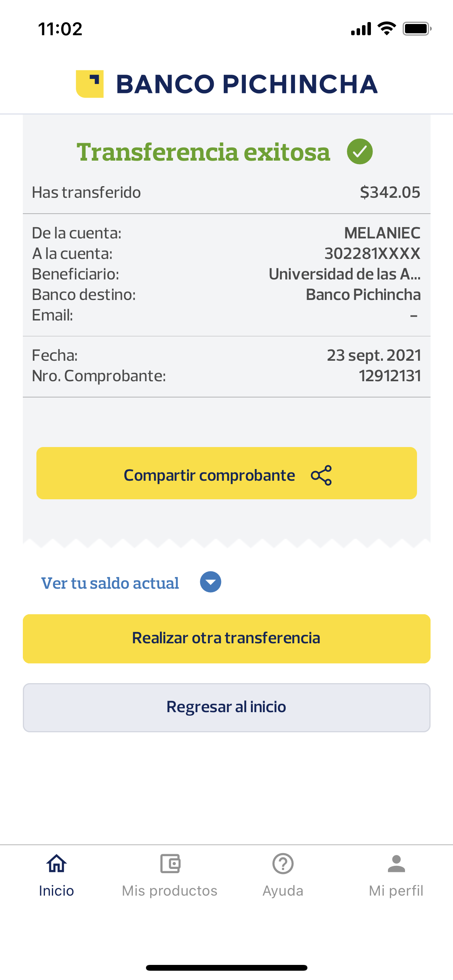The height and width of the screenshot is (980, 453).
Task: Tap the green success checkmark icon
Action: (360, 152)
